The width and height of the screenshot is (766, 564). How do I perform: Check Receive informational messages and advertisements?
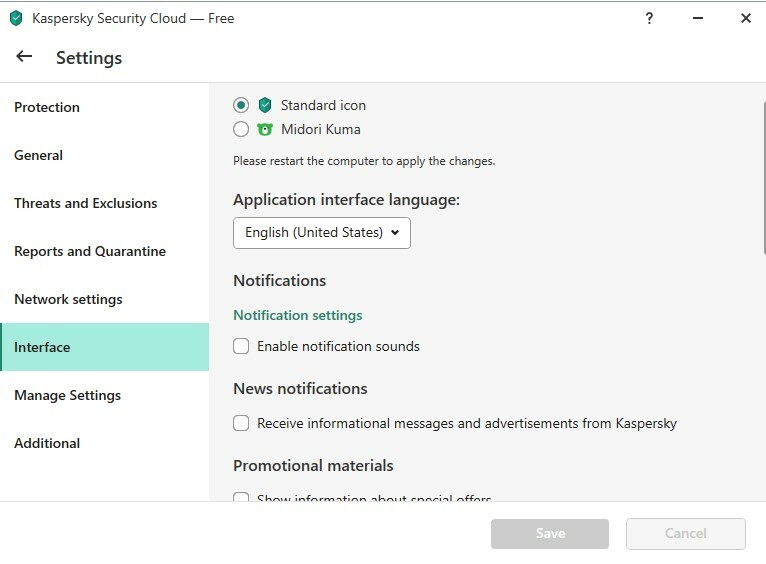[241, 423]
